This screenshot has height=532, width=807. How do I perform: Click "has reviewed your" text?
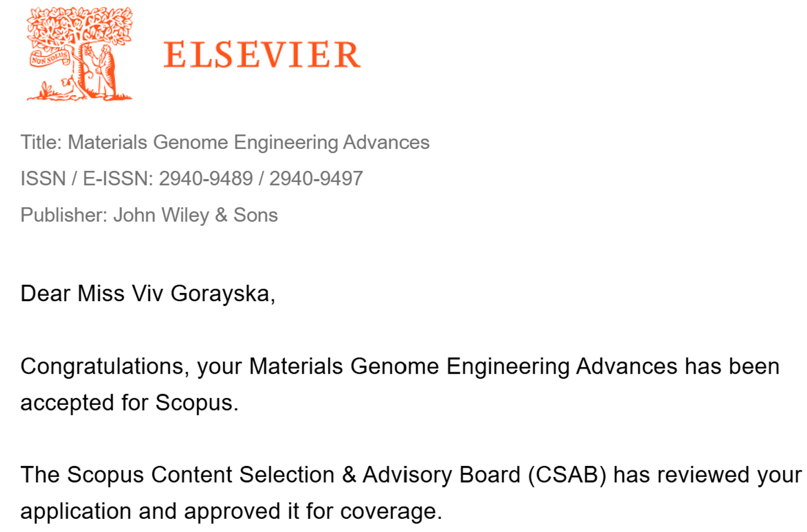click(707, 475)
